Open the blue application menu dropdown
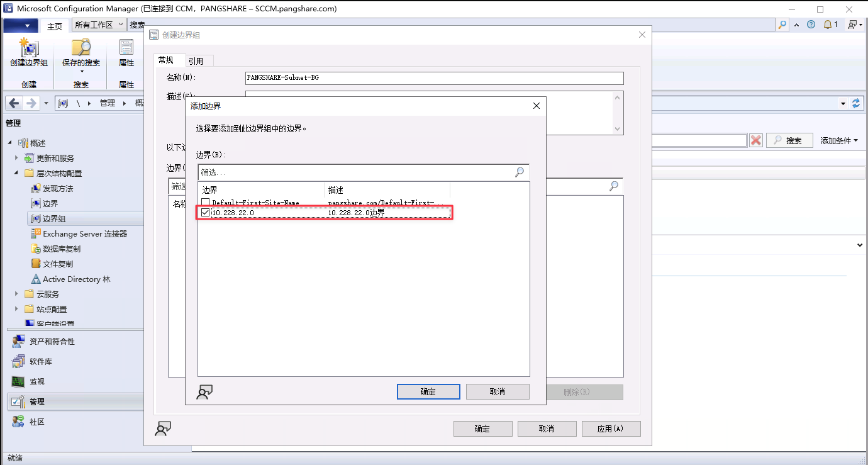 click(21, 25)
